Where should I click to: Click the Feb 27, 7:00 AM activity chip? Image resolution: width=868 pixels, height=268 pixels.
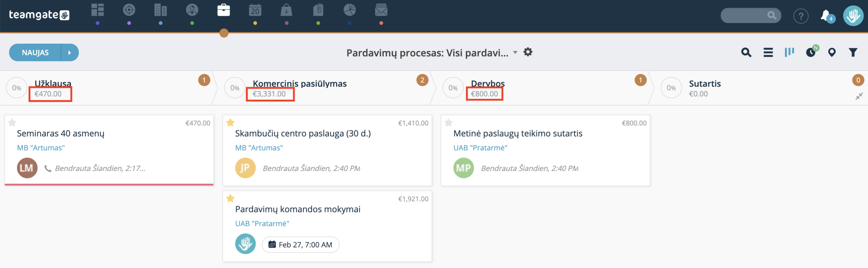tap(300, 245)
